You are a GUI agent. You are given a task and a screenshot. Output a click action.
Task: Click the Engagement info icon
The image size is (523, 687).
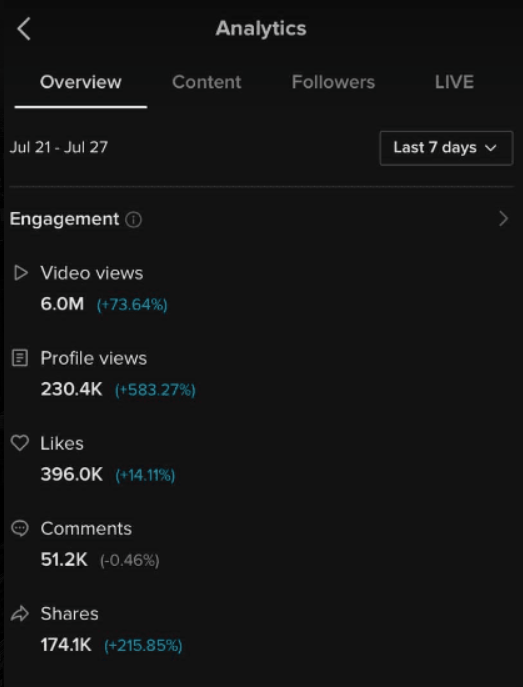(x=134, y=220)
